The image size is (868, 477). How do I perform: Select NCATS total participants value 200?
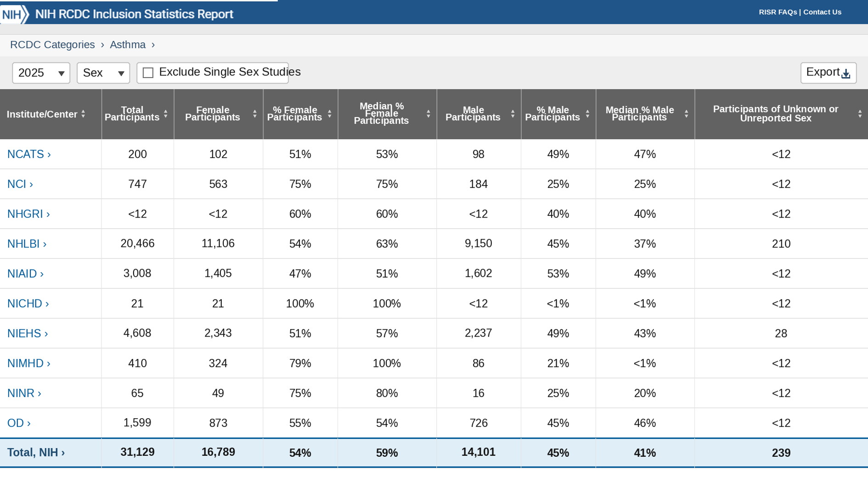[137, 154]
